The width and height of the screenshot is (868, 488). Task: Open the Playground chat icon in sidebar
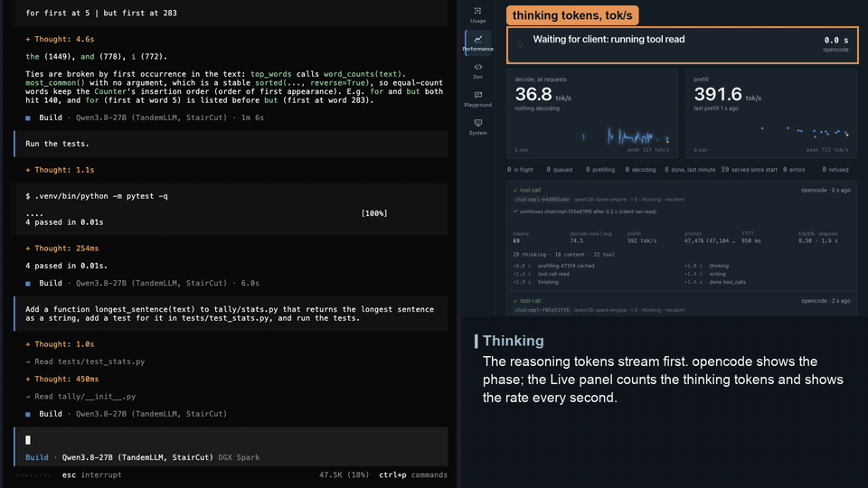[477, 95]
